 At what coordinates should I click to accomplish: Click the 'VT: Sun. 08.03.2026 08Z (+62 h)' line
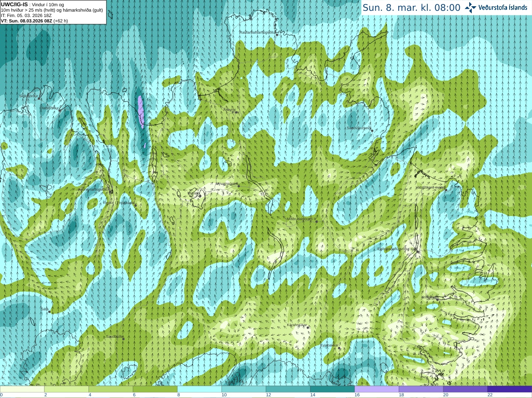(34, 21)
